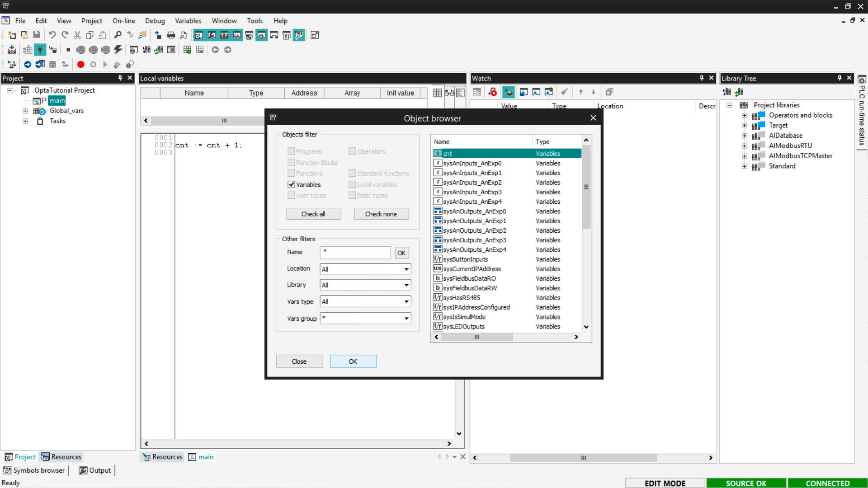
Task: Toggle the Programs filter checkbox
Action: pos(292,151)
